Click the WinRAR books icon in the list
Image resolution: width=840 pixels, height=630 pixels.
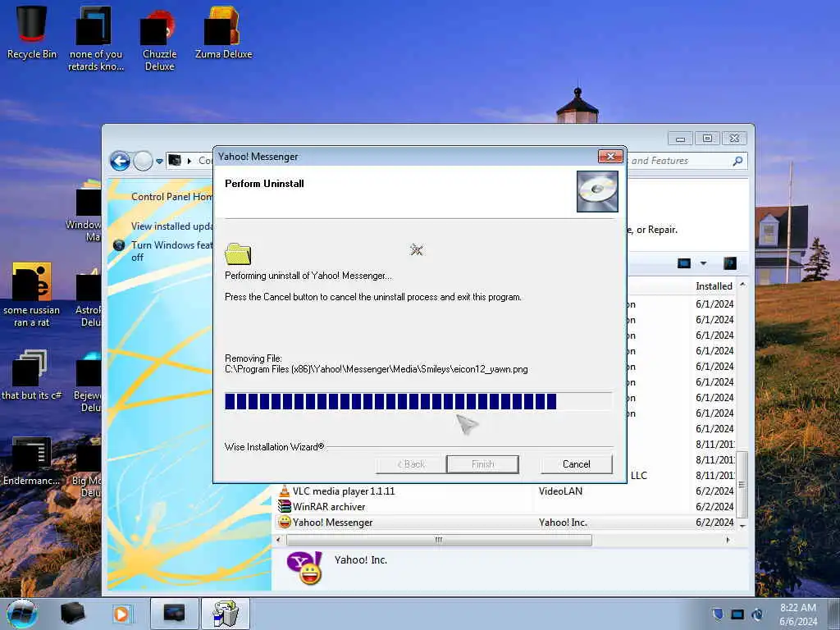[x=284, y=506]
